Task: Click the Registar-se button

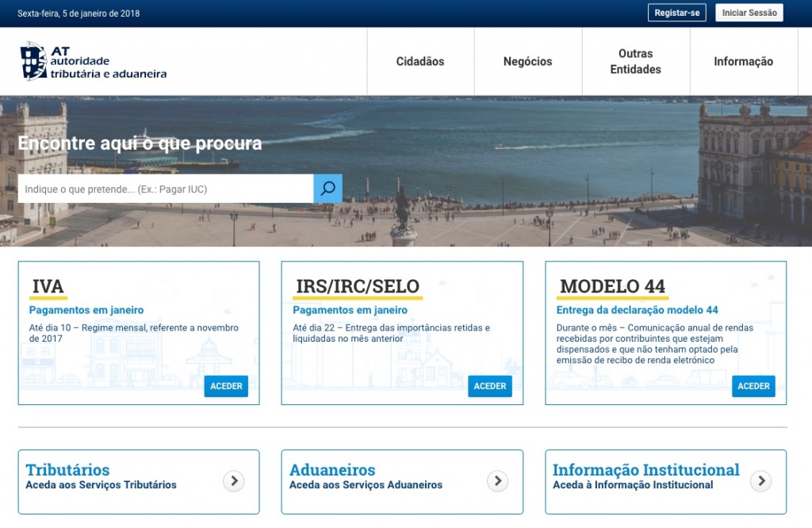Action: 676,12
